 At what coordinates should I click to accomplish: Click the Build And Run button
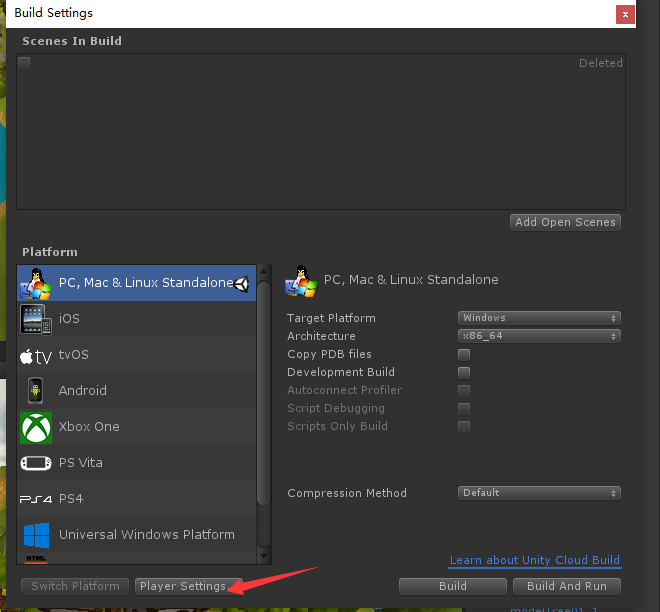[567, 586]
